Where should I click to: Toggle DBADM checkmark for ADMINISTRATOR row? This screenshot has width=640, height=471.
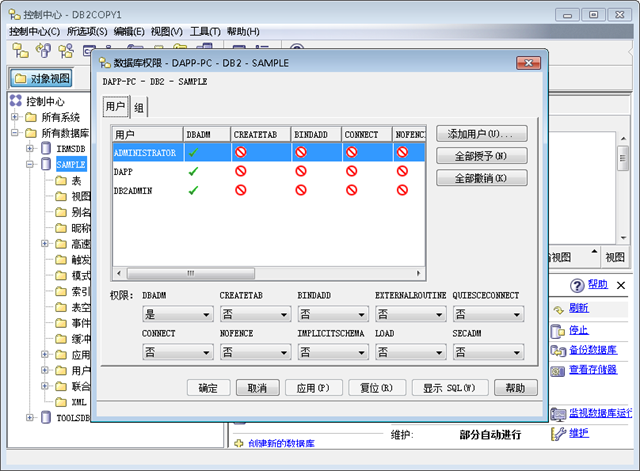[x=193, y=152]
